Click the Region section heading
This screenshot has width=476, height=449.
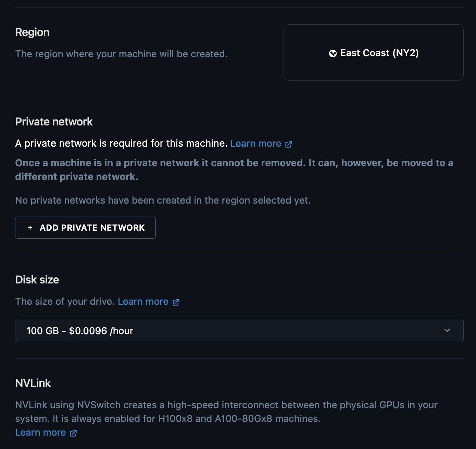coord(33,32)
